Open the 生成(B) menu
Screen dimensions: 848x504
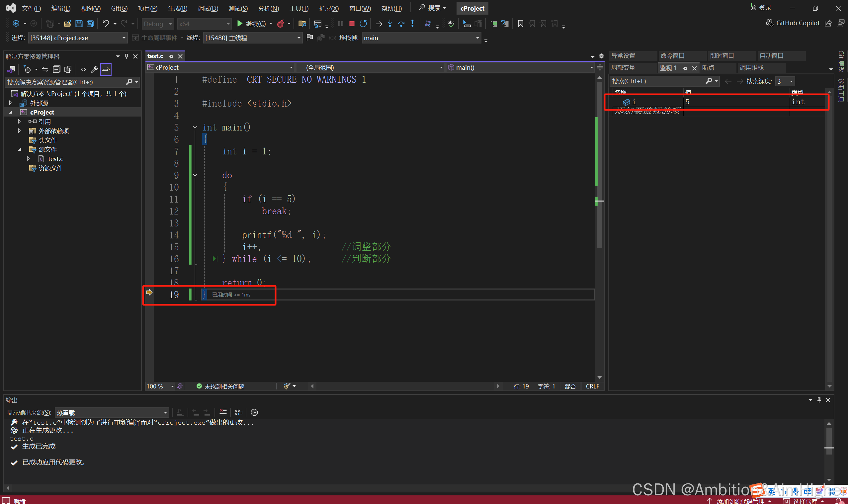click(178, 8)
